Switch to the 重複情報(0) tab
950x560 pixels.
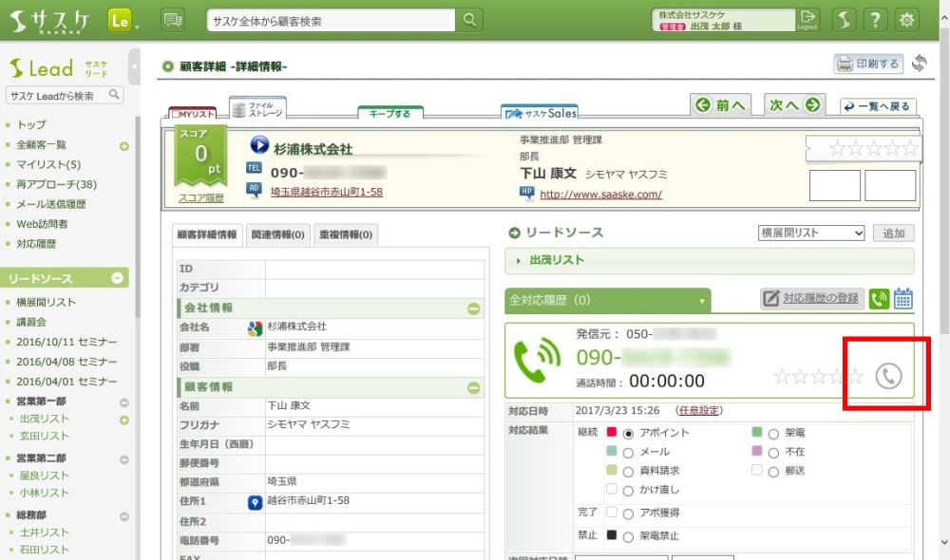coord(345,234)
